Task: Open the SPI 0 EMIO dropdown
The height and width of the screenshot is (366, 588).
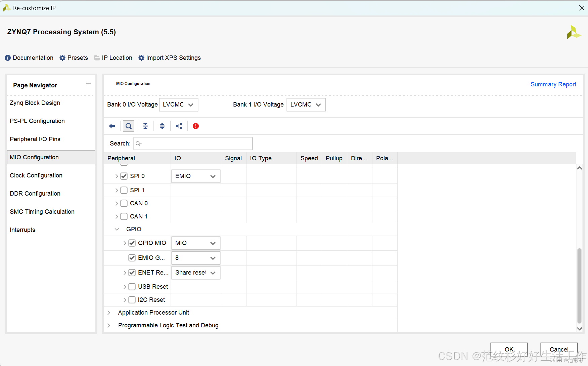Action: click(x=196, y=176)
